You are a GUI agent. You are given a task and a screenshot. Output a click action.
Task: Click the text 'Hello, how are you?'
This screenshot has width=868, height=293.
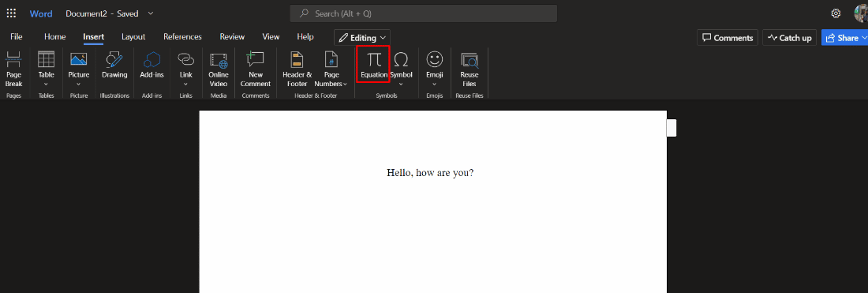point(430,172)
